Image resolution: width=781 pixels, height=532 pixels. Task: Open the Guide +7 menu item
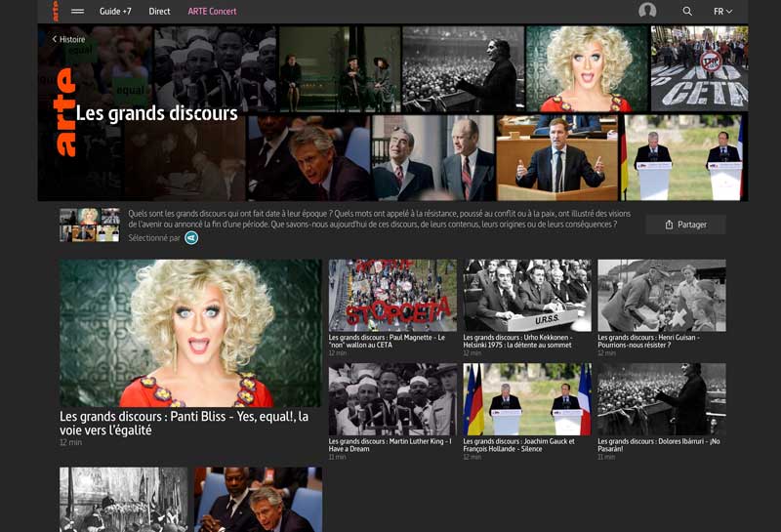[x=115, y=11]
